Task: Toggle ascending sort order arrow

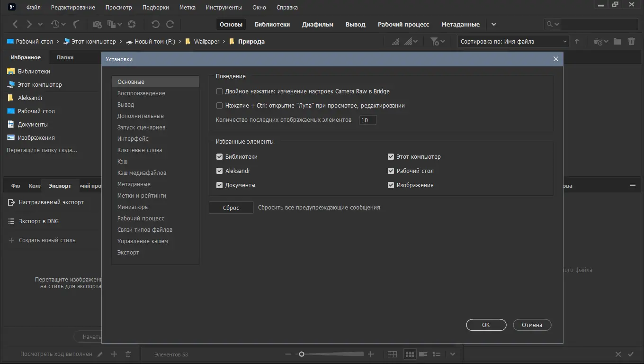Action: click(577, 41)
